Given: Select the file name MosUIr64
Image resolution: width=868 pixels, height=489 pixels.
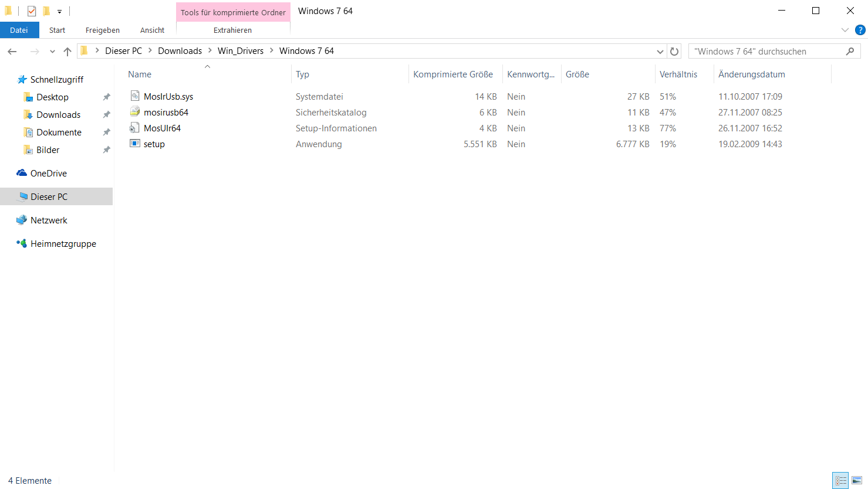Looking at the screenshot, I should click(x=162, y=128).
